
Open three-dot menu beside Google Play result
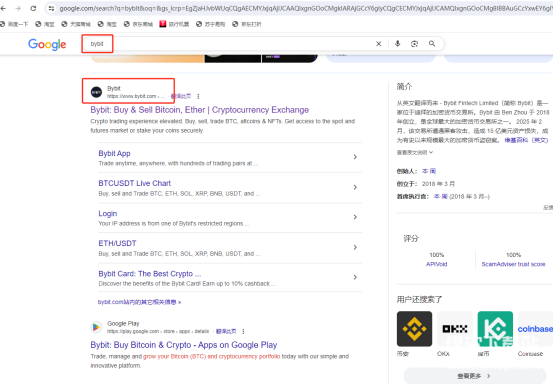(x=243, y=331)
